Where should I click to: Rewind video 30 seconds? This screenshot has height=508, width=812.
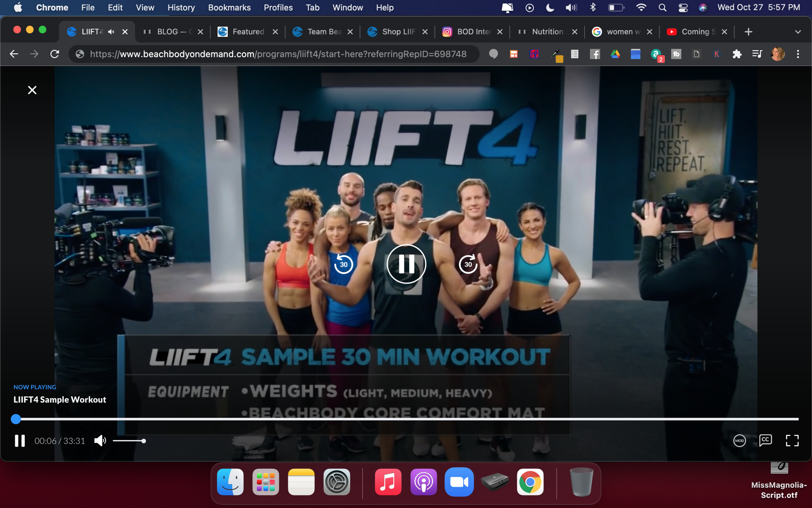point(343,264)
